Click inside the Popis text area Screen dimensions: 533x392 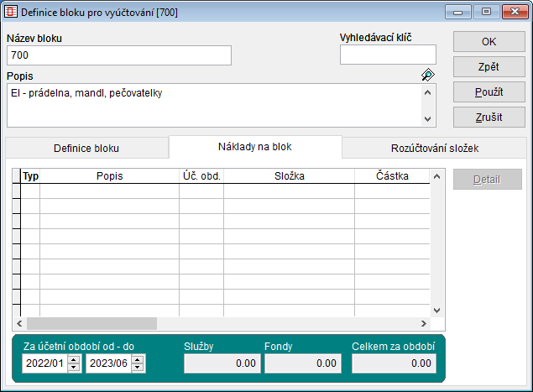(210, 105)
